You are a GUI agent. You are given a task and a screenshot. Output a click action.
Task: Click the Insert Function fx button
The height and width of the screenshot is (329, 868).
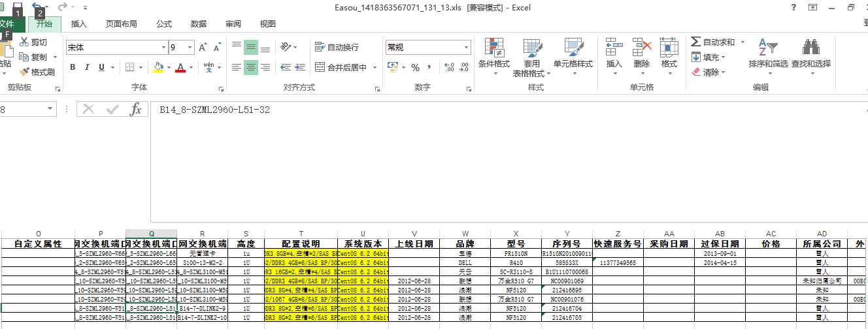[x=135, y=110]
